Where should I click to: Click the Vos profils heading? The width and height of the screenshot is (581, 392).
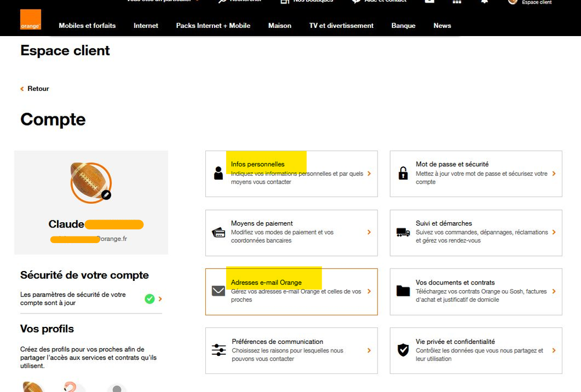[x=47, y=329]
